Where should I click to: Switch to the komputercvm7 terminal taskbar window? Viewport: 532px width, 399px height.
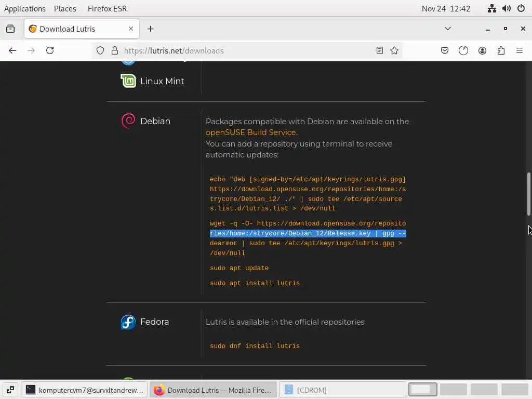85,390
